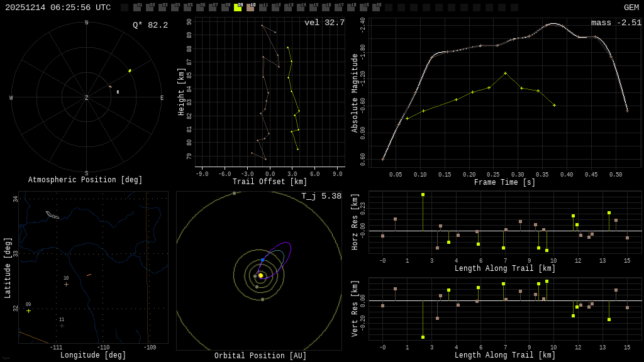Click the yellow station 09 cross on map
This screenshot has width=644, height=362.
coord(28,310)
